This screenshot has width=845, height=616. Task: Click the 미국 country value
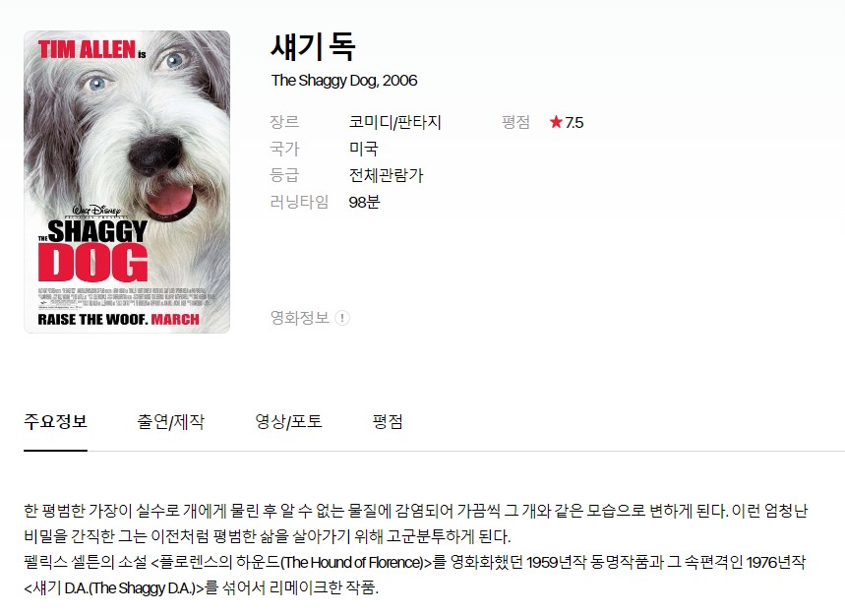pyautogui.click(x=364, y=149)
